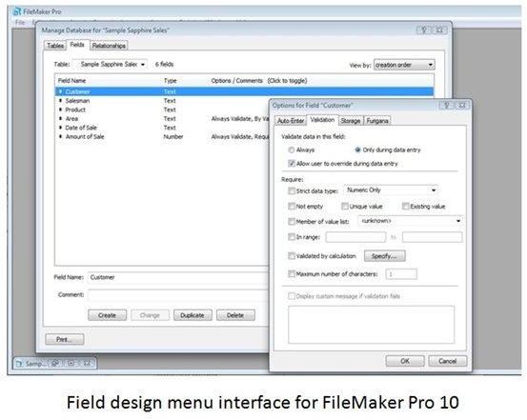Image resolution: width=527 pixels, height=420 pixels.
Task: Click the Field Name input containing Customer
Action: [178, 277]
